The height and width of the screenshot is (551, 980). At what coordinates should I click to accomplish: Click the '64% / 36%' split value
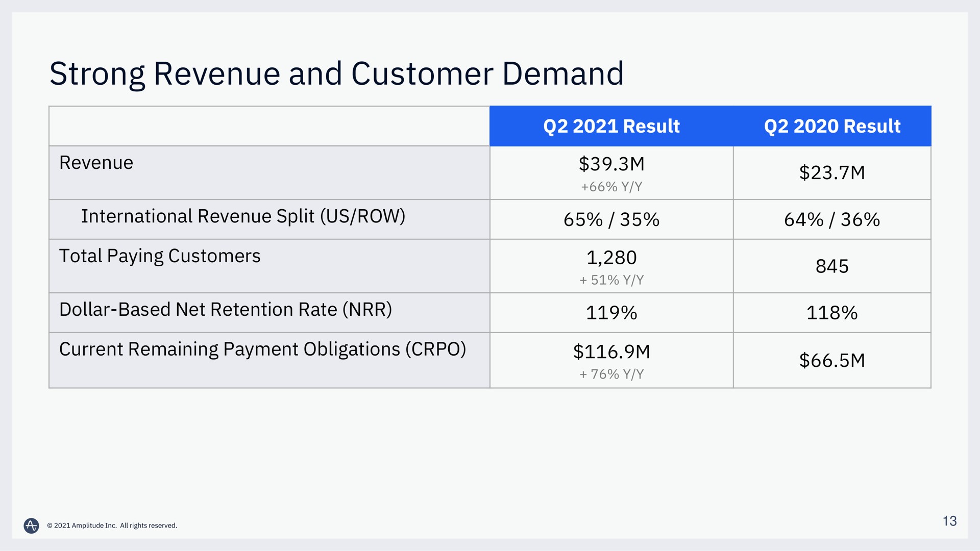tap(832, 220)
